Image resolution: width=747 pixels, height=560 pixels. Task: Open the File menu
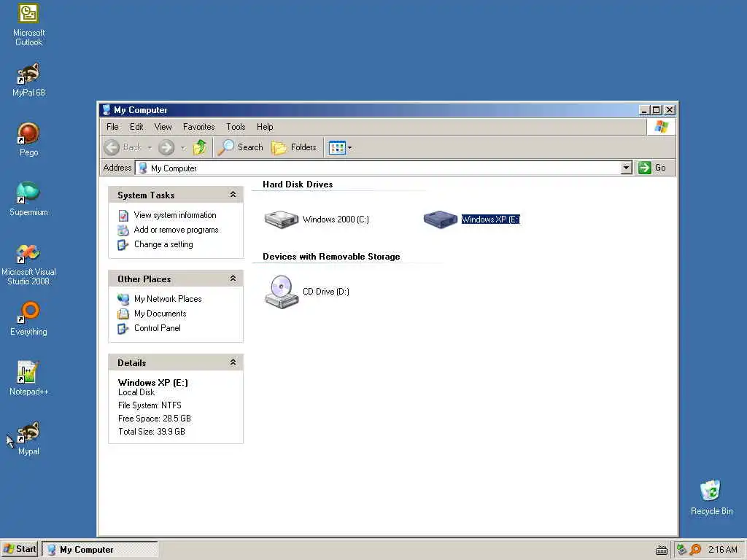112,127
